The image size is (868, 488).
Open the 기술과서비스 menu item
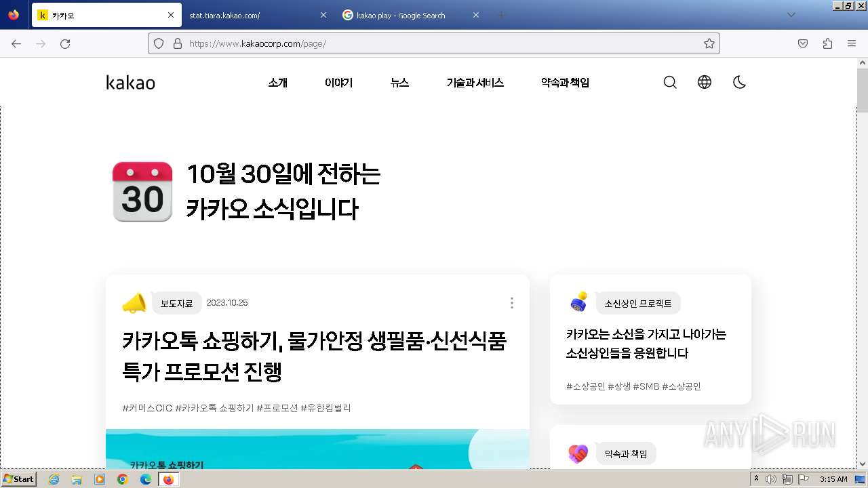[x=475, y=83]
